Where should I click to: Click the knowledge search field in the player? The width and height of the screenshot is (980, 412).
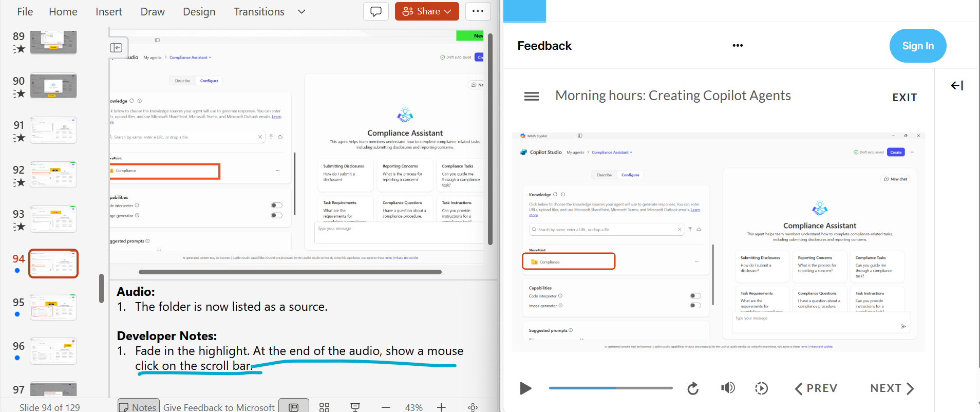click(x=606, y=230)
